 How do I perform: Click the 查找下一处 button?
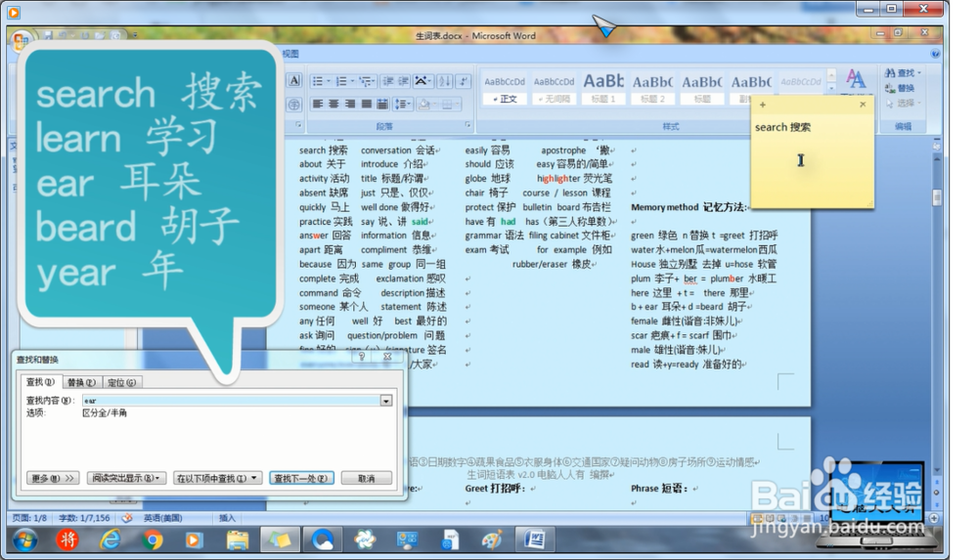[301, 478]
